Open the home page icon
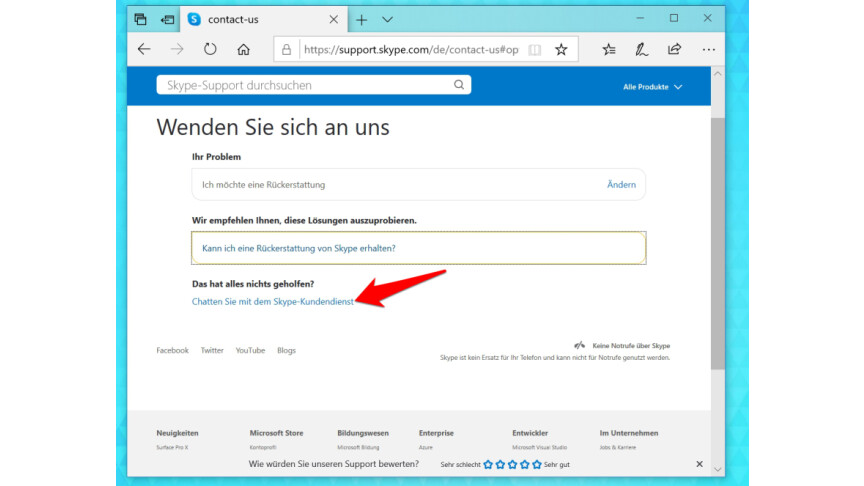Screen dimensions: 864x486 243,50
